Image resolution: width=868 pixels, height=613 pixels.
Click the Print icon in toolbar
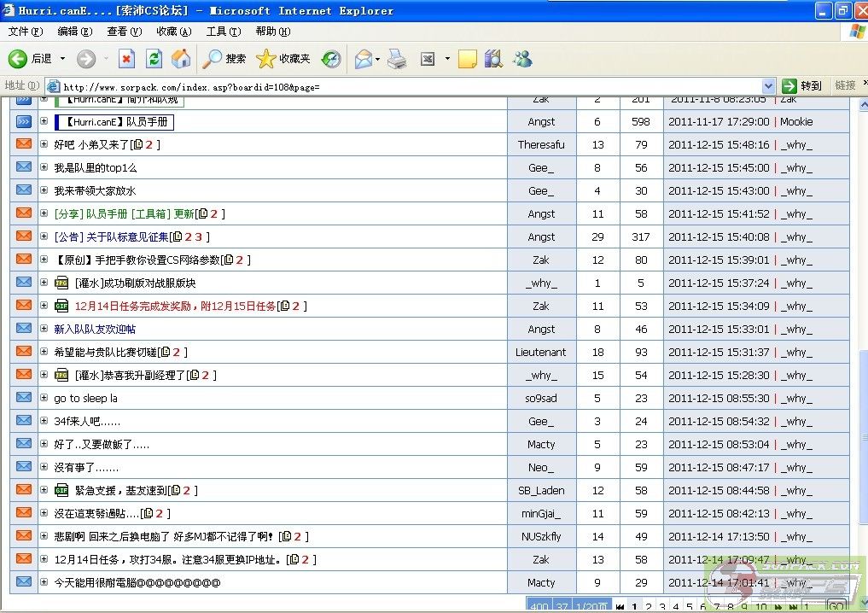[x=397, y=59]
